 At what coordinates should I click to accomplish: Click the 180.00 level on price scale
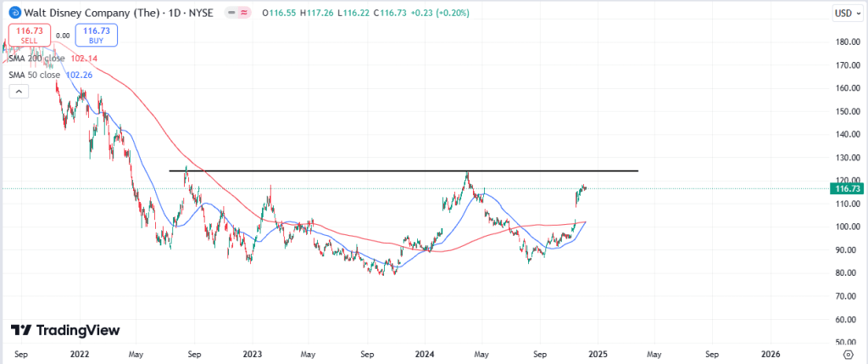[844, 42]
